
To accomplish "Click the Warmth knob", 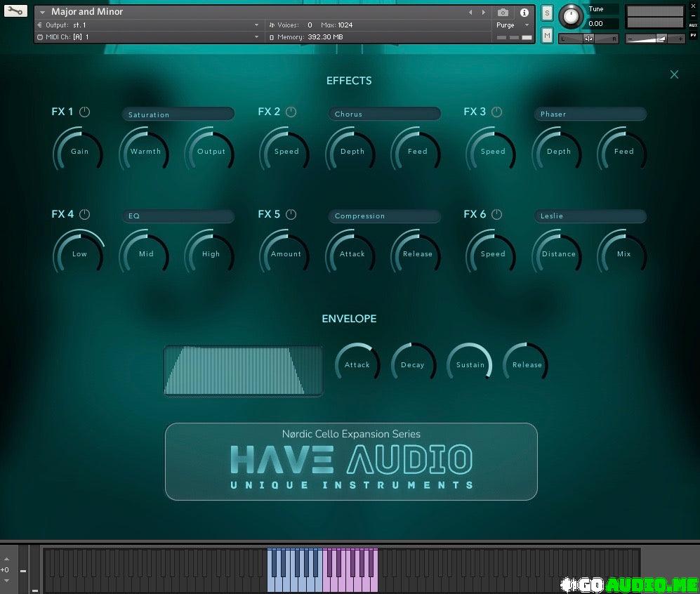I will (145, 151).
